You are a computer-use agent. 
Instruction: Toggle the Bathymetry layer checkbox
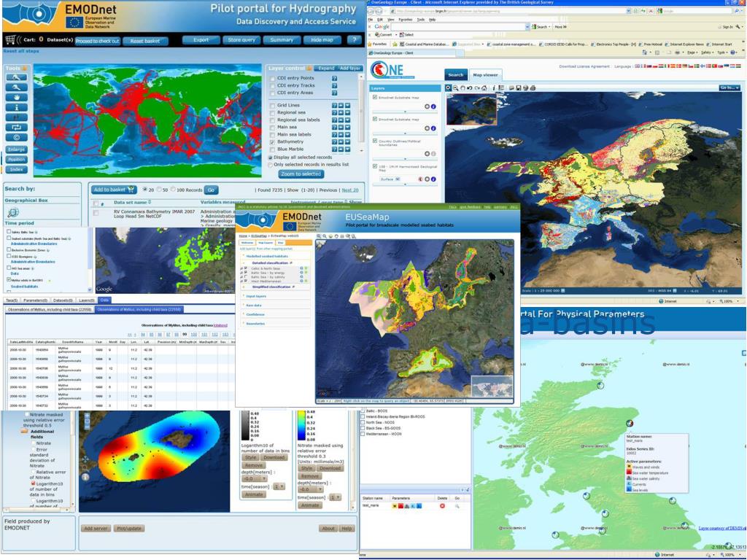pyautogui.click(x=273, y=142)
